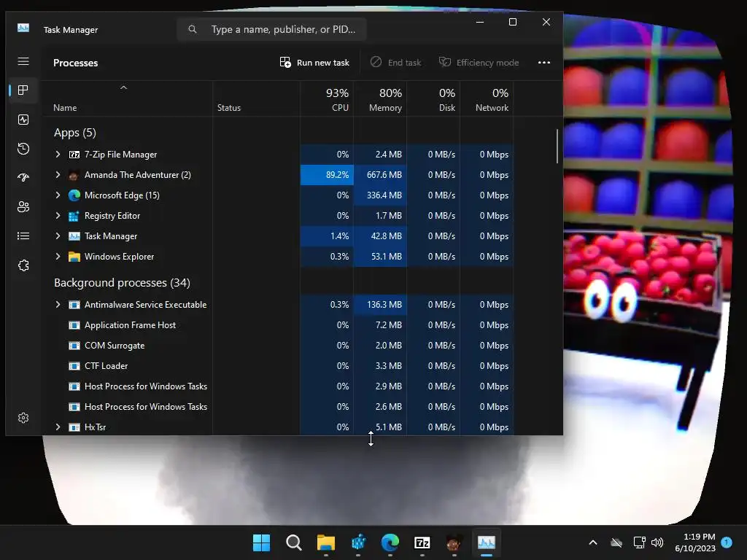
Task: Open File Explorer from the taskbar
Action: (326, 542)
